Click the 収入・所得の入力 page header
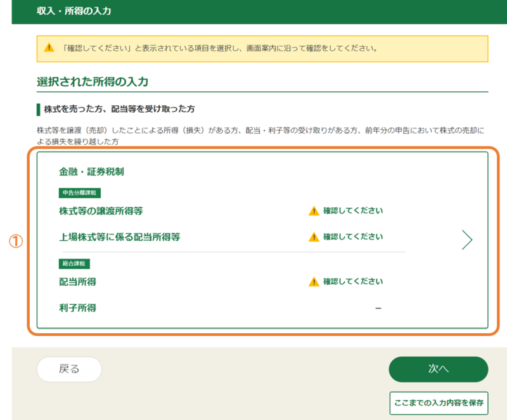Screen dimensions: 507x420 pos(73,11)
